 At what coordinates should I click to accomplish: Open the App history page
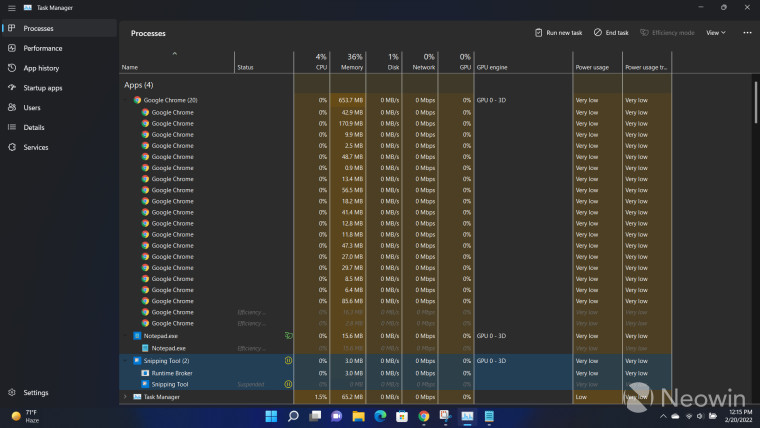(x=59, y=68)
